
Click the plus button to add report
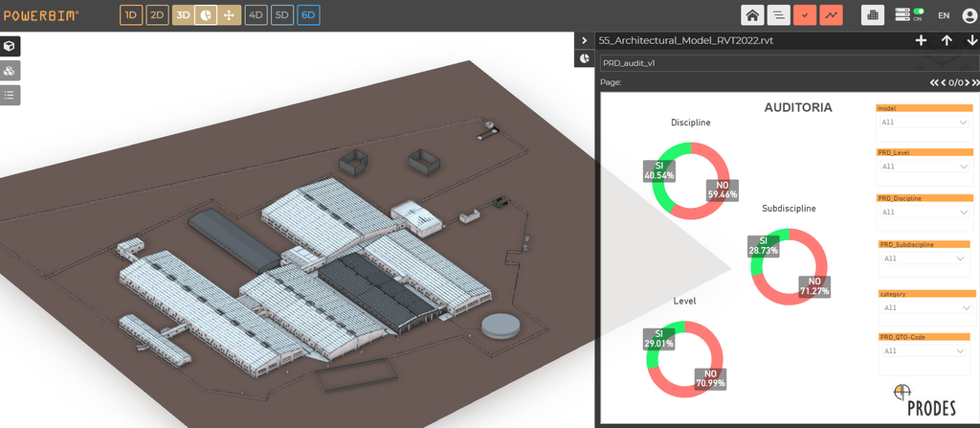(x=921, y=40)
